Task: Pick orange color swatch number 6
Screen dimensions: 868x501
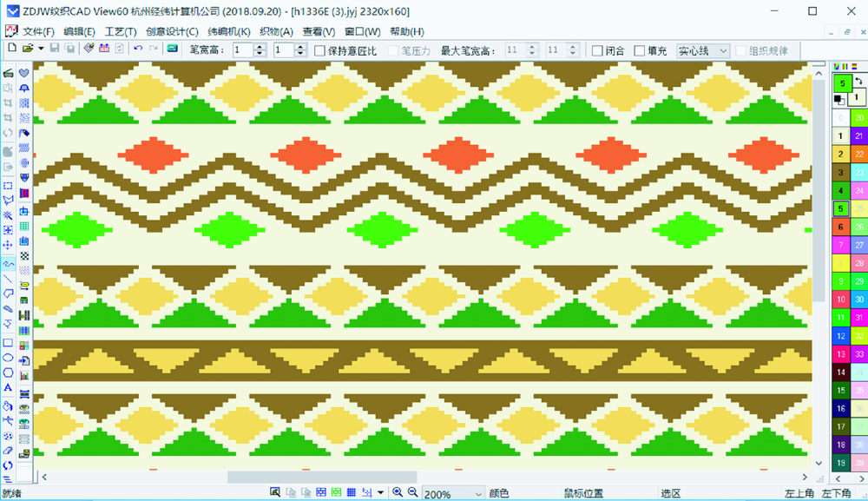Action: [840, 227]
